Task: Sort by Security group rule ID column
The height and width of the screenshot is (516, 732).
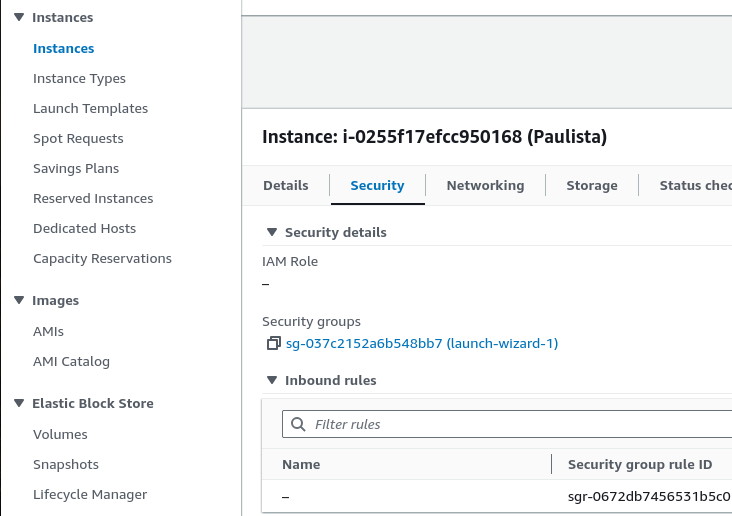Action: click(x=640, y=464)
